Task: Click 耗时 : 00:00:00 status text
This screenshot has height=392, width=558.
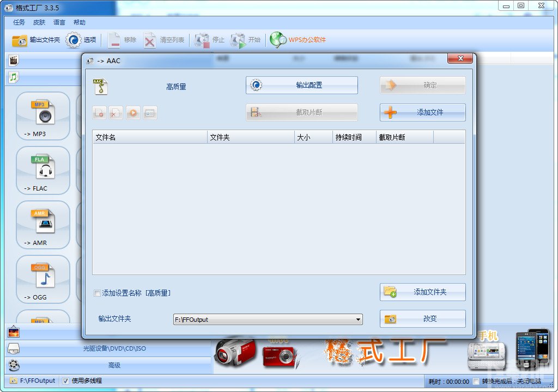Action: click(x=449, y=382)
